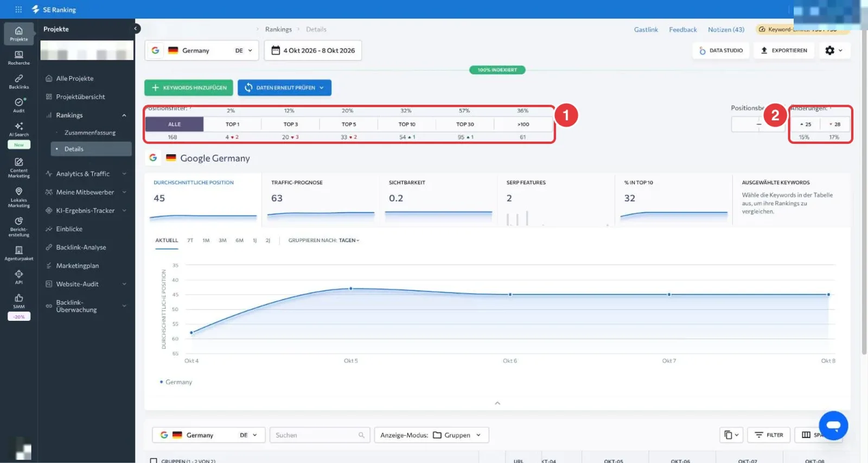868x463 pixels.
Task: Open the Filter button
Action: pos(769,435)
